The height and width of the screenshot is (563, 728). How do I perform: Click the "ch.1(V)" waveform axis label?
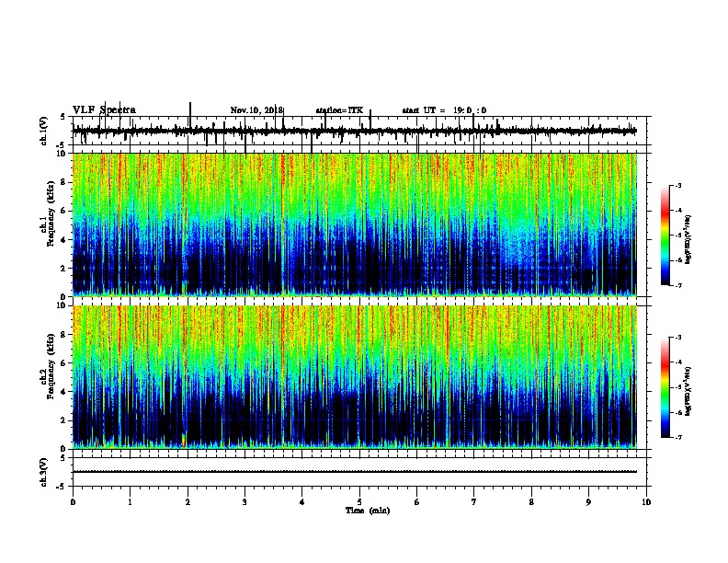tap(44, 131)
